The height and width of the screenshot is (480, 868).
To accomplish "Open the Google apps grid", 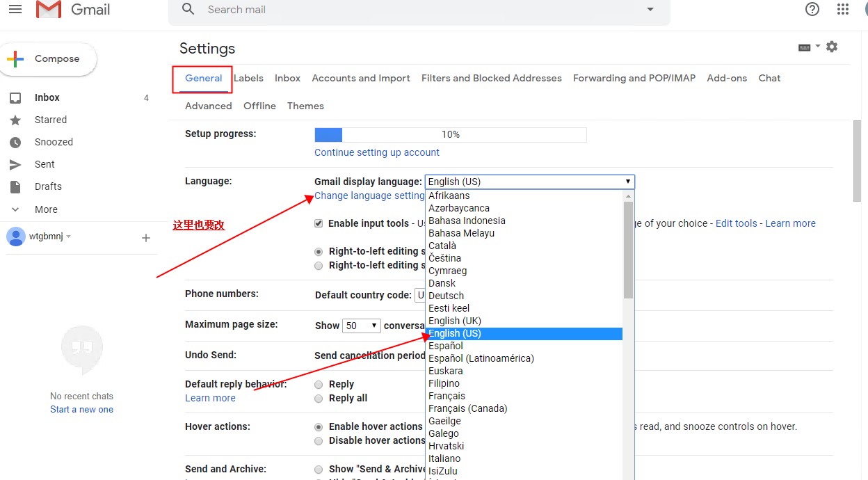I will pyautogui.click(x=843, y=9).
